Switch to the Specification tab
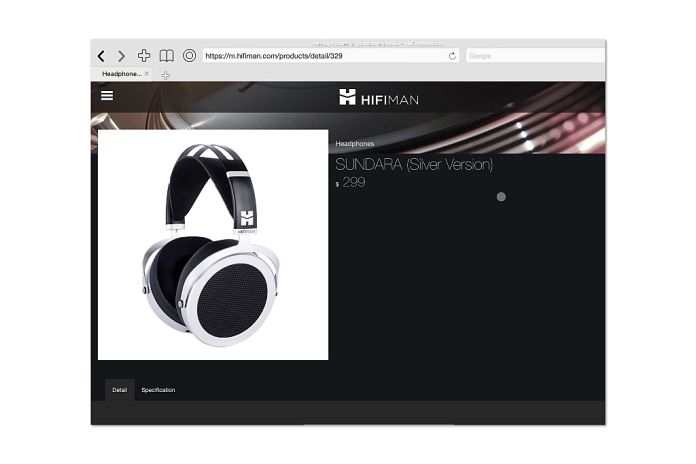The image size is (696, 464). tap(158, 390)
